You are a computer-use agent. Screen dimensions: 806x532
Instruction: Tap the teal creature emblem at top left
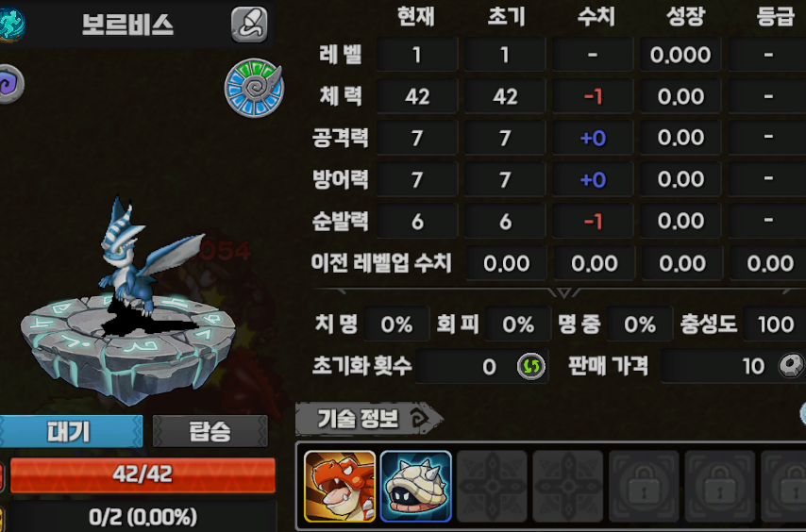pos(11,24)
